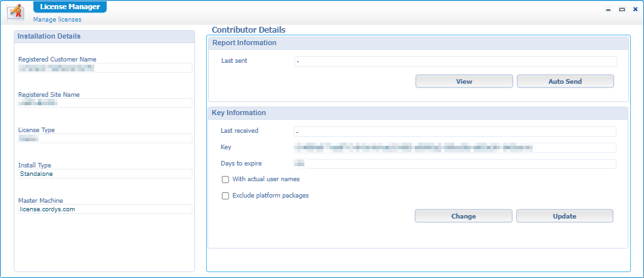Click the Registered Customer Name field
The width and height of the screenshot is (644, 278).
coord(105,68)
